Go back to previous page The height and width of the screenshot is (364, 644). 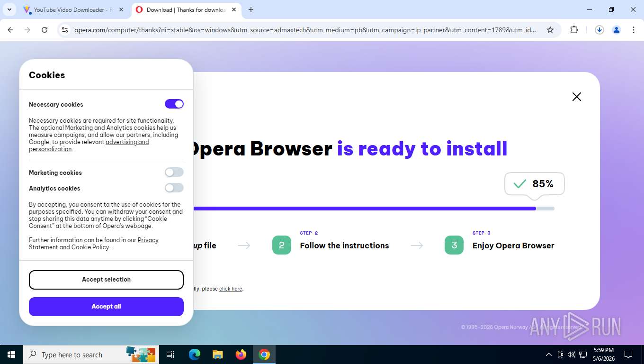pyautogui.click(x=10, y=30)
